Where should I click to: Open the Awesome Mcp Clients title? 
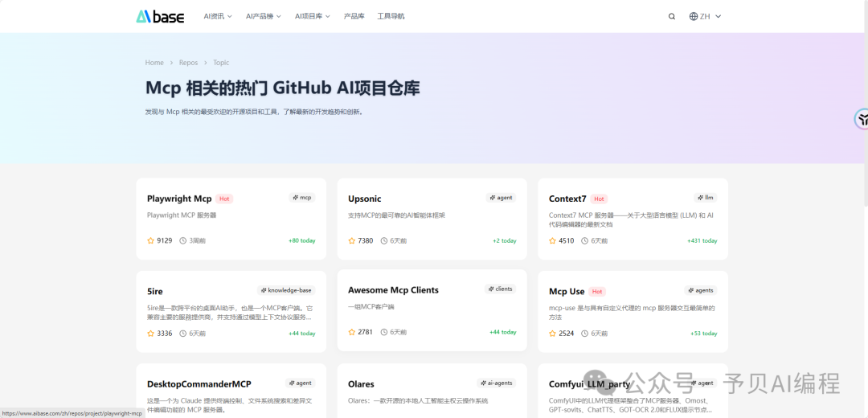pos(393,290)
